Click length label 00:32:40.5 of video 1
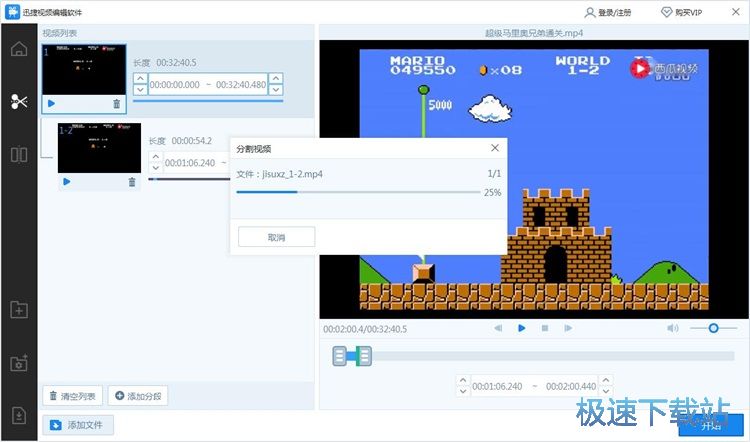This screenshot has width=750, height=442. coord(176,63)
